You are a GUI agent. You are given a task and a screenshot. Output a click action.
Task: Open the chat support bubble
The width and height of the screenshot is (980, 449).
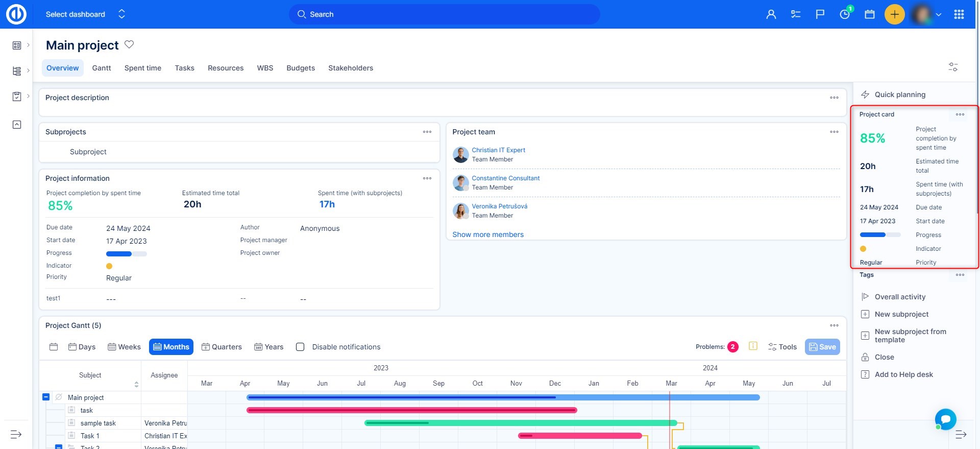tap(945, 419)
